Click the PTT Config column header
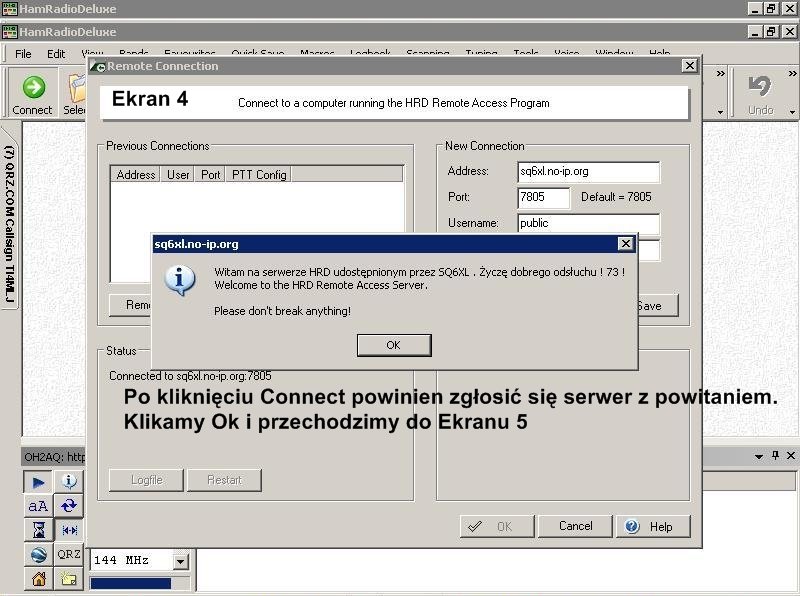The width and height of the screenshot is (800, 596). pyautogui.click(x=259, y=175)
